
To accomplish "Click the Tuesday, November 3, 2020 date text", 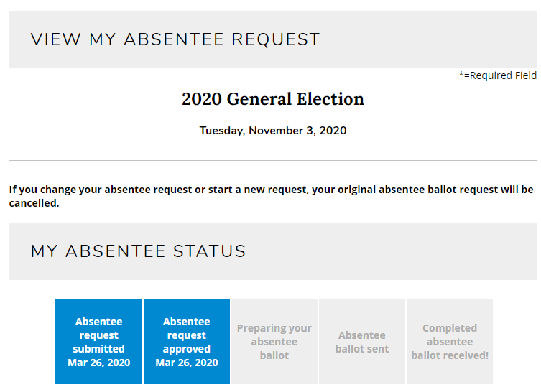I will (273, 131).
